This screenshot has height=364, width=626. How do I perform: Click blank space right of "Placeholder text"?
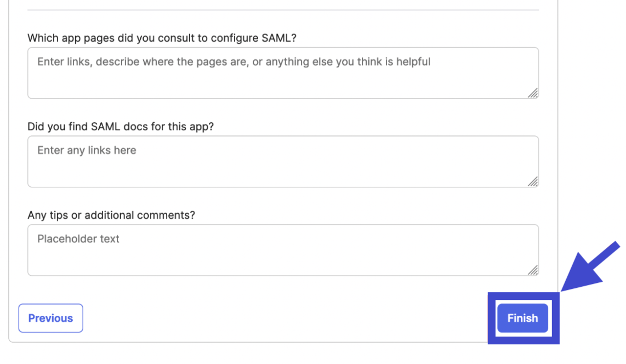[x=329, y=240]
